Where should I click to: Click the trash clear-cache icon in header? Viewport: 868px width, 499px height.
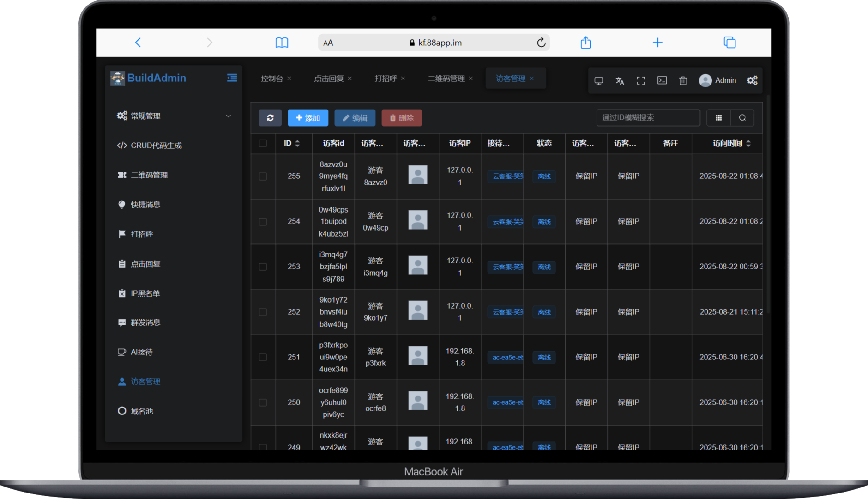[683, 81]
